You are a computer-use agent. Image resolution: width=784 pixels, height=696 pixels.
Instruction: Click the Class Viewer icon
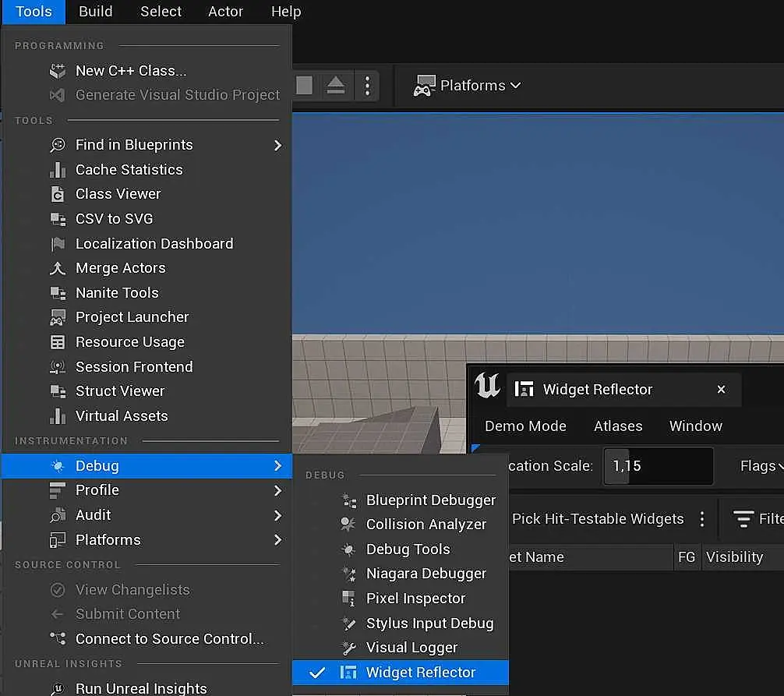58,194
